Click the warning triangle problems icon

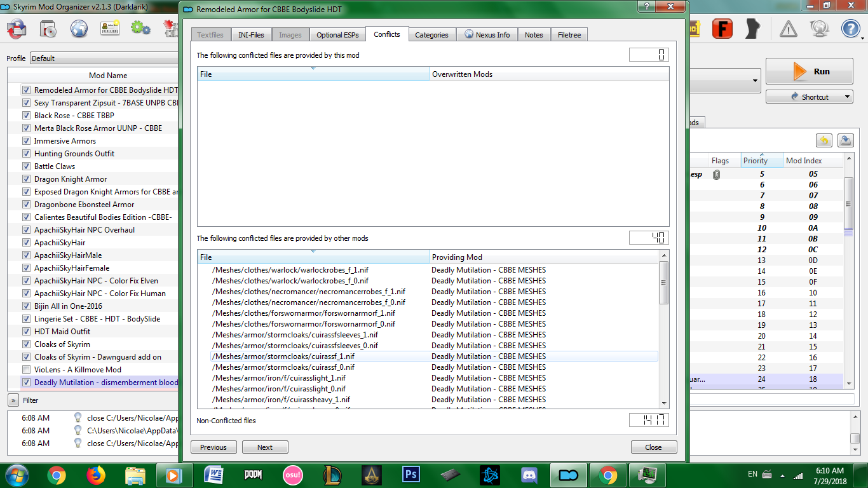pos(789,29)
